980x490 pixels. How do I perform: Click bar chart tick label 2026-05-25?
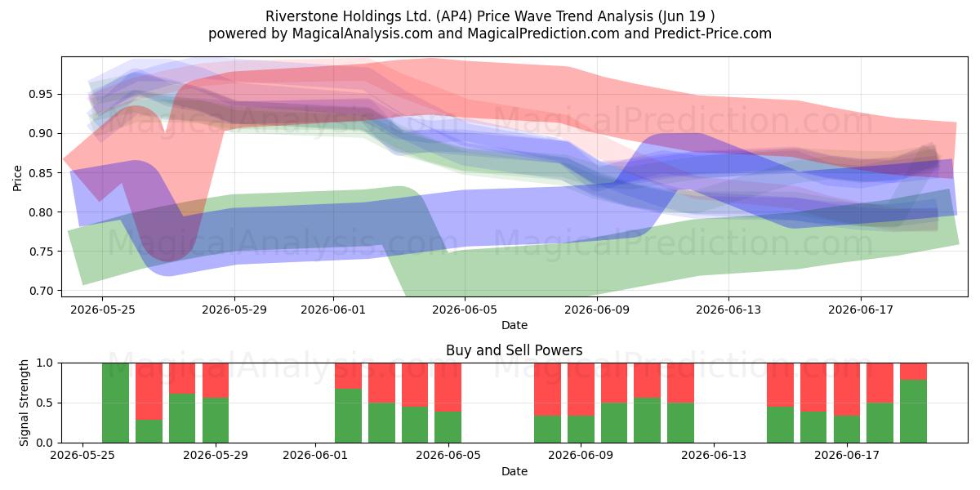tap(82, 456)
